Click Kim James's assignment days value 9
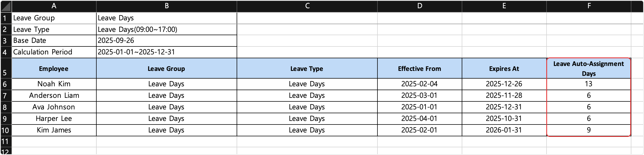This screenshot has height=155, width=644. coord(589,130)
